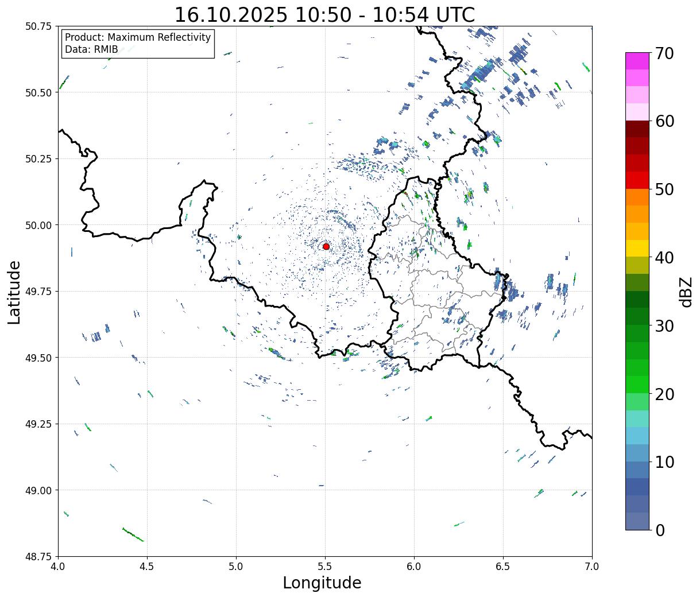Click the red radar location marker
700x597 pixels.
326,246
